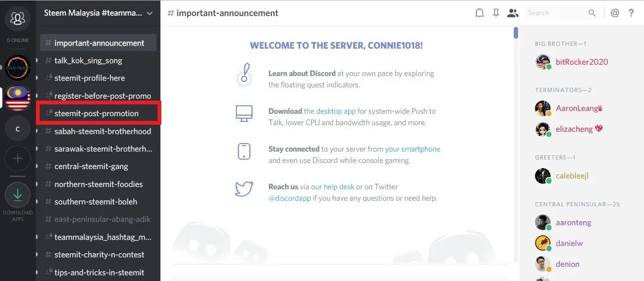Open the server labeled C
644x281 pixels.
[18, 129]
